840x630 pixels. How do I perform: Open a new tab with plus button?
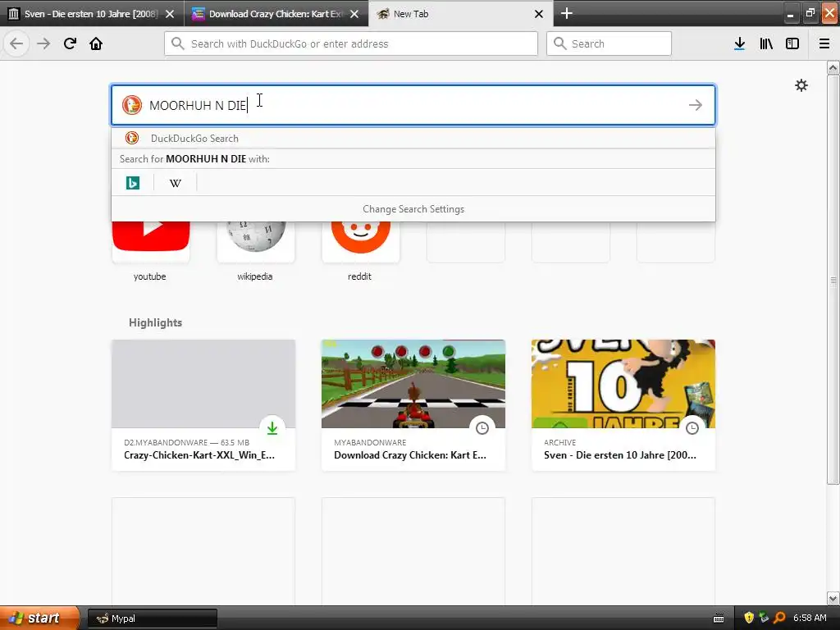click(567, 13)
